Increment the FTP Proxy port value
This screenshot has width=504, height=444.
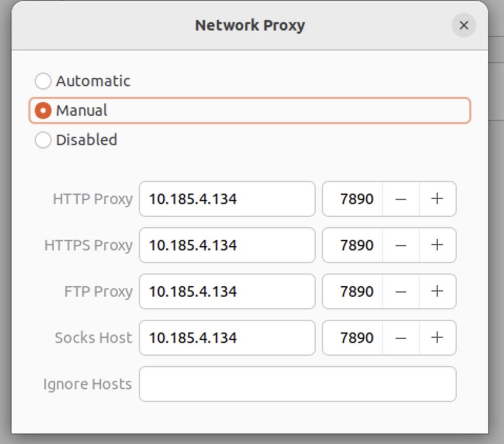click(437, 291)
